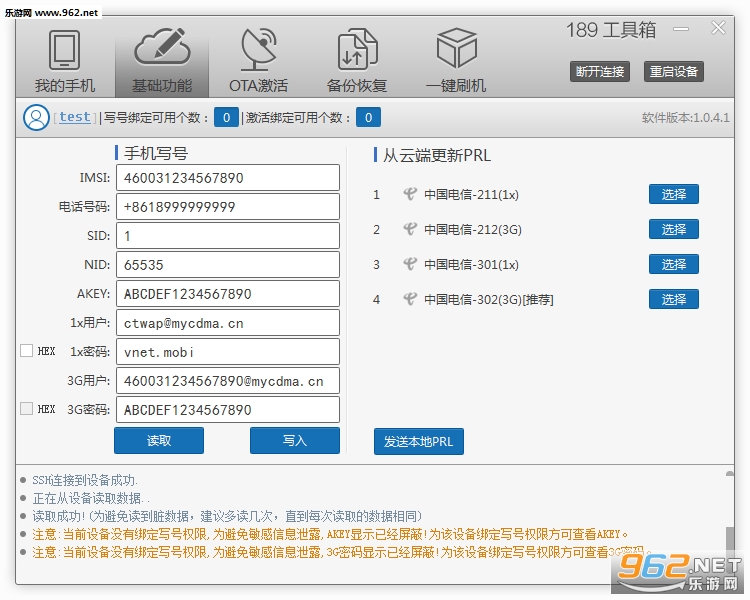Viewport: 750px width, 600px height.
Task: Toggle HEX checkbox for 3G密码
Action: pyautogui.click(x=26, y=409)
